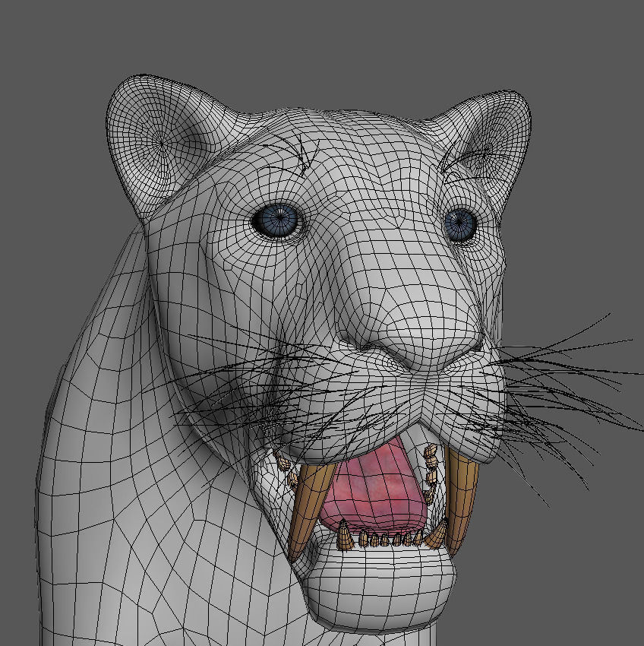Click the pink tongue mesh inside the mouth
Screen dimensions: 644x646
[374, 488]
